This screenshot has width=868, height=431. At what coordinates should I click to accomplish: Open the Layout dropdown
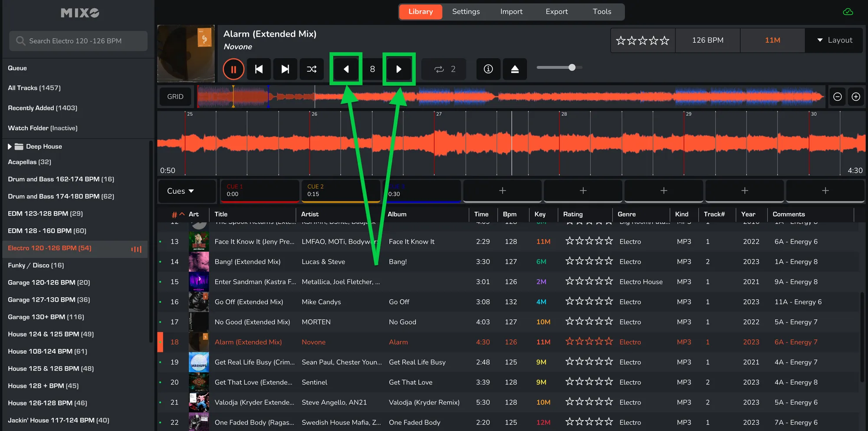point(835,40)
